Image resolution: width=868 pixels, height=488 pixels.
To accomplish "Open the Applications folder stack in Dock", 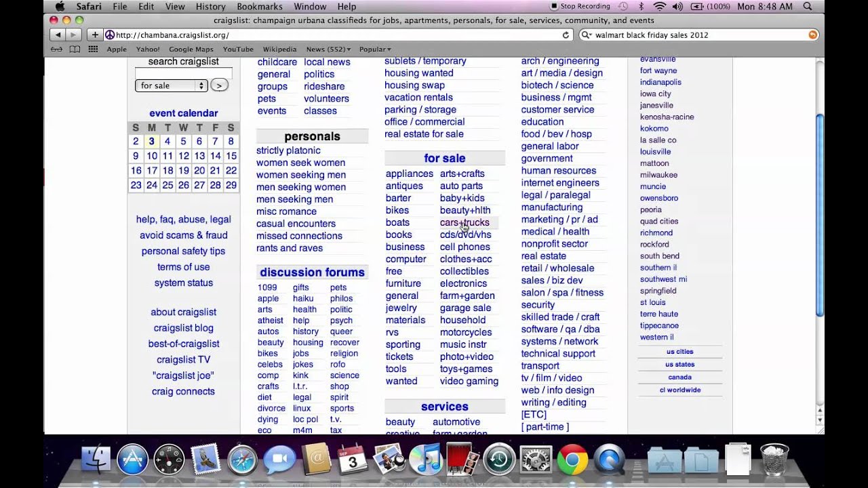I will tap(664, 460).
